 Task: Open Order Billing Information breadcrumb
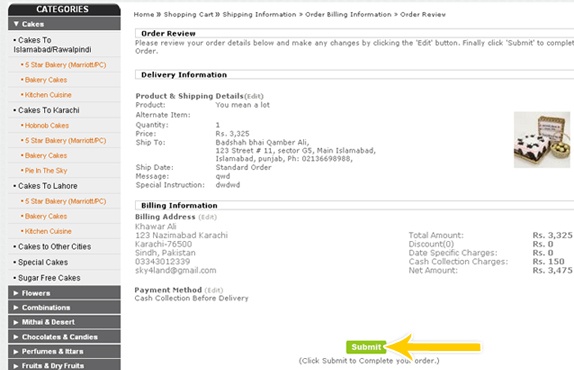(348, 15)
